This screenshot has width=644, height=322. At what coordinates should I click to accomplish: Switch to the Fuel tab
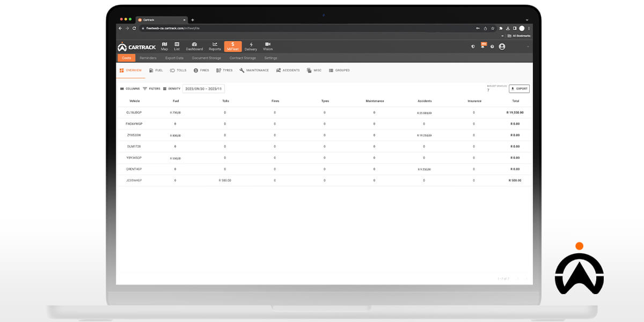(155, 70)
